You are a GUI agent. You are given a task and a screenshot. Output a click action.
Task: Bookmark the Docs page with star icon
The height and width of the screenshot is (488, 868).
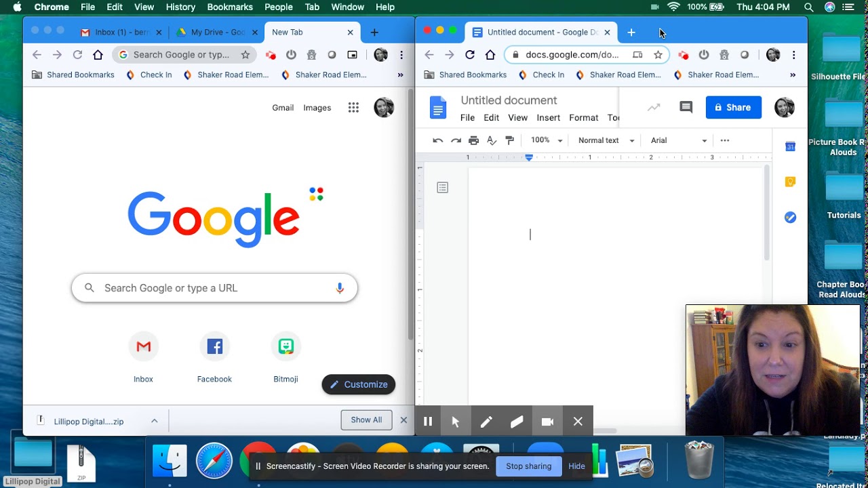click(x=658, y=55)
